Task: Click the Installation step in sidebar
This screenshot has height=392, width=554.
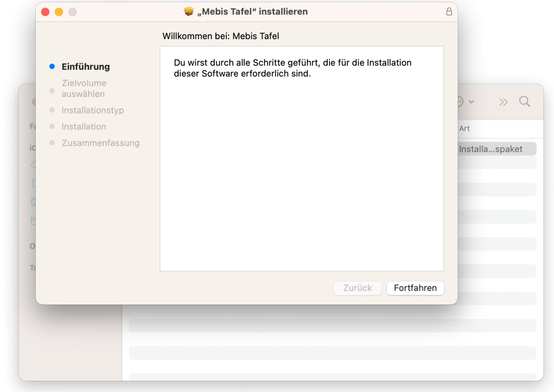Action: 84,127
